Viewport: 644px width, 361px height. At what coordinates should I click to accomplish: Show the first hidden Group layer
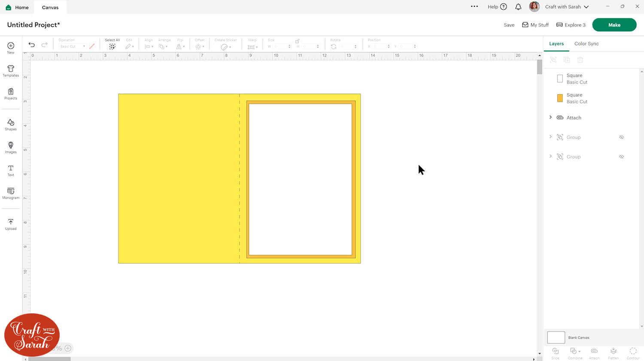coord(621,137)
